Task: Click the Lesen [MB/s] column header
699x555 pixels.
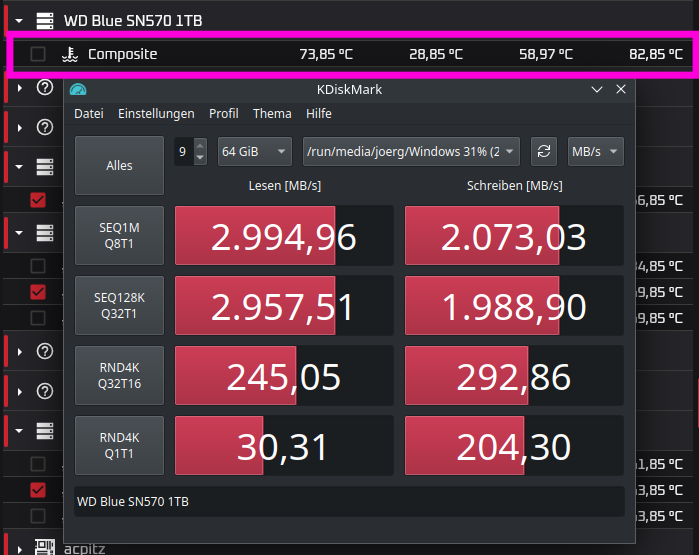Action: click(284, 185)
